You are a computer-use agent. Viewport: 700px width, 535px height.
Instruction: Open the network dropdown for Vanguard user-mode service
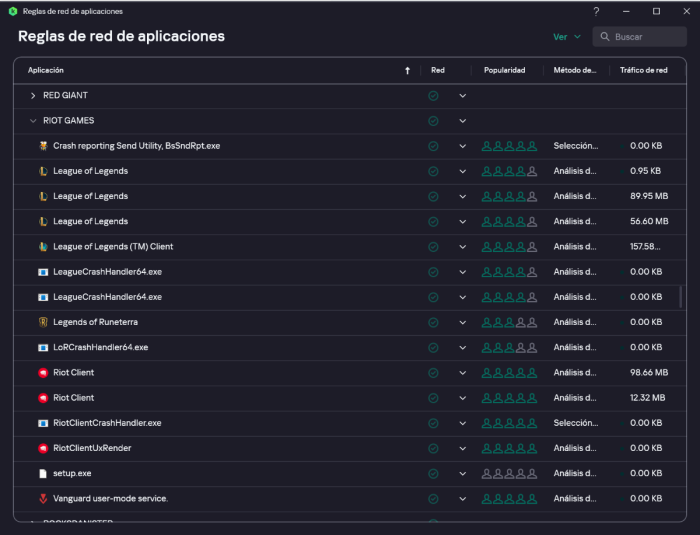pyautogui.click(x=462, y=499)
